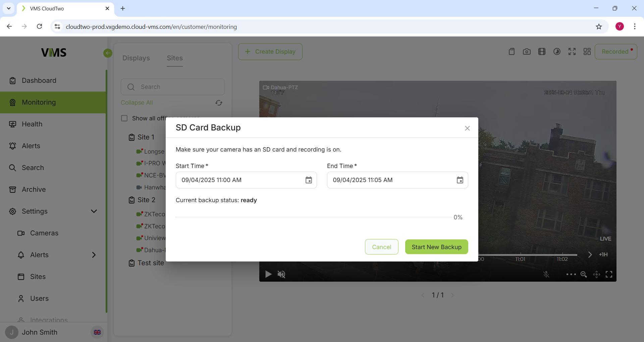Toggle the Recorded mode button
Image resolution: width=644 pixels, height=342 pixels.
615,52
